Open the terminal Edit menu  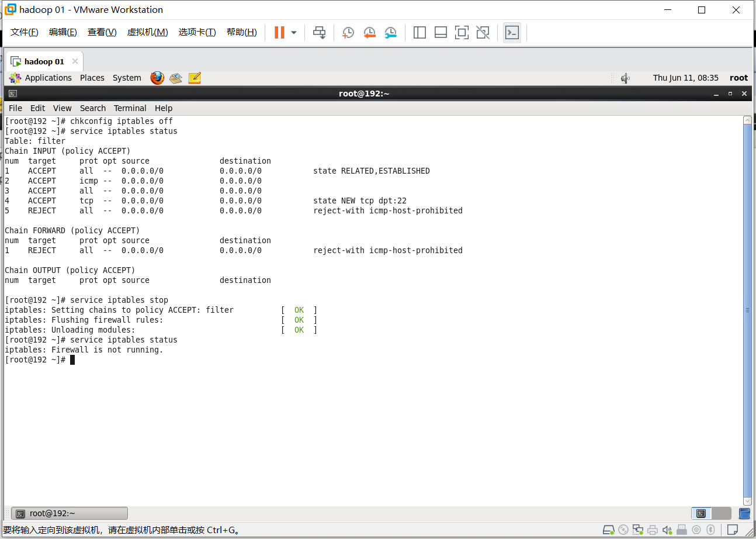click(38, 108)
